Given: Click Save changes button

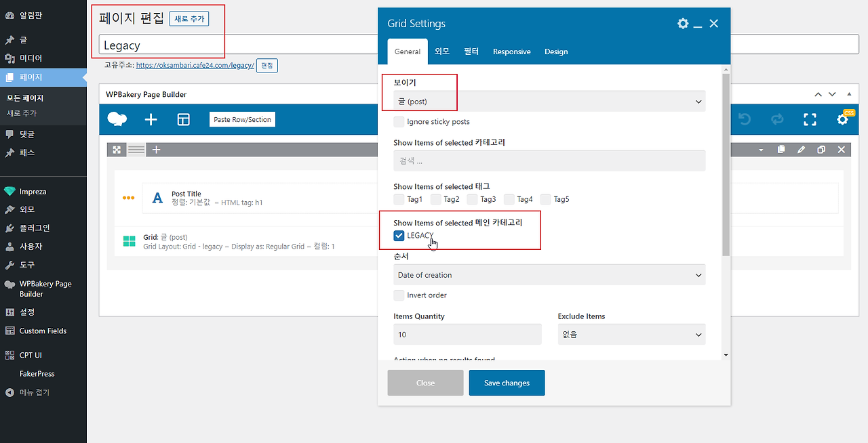Looking at the screenshot, I should click(507, 383).
